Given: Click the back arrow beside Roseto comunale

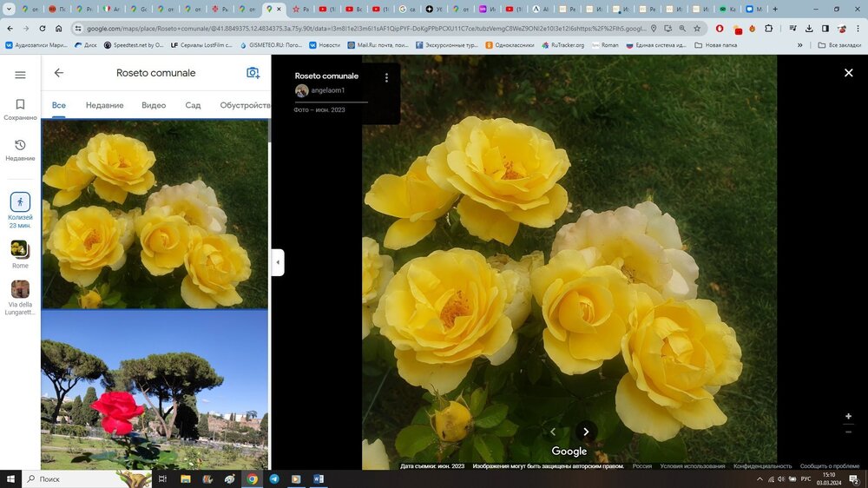Looking at the screenshot, I should pos(59,74).
